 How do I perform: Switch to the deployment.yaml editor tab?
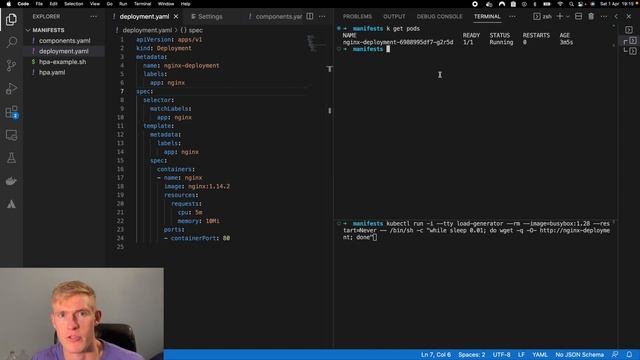[x=144, y=16]
